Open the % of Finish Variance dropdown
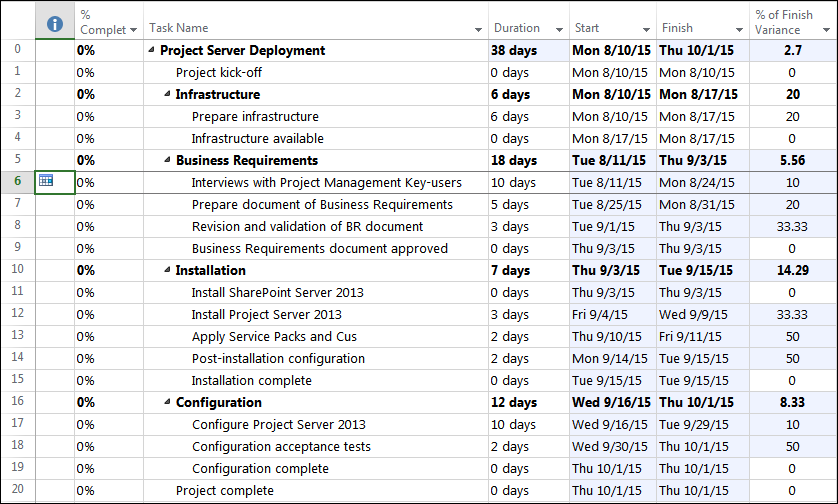Screen dimensions: 838x504 coord(826,30)
